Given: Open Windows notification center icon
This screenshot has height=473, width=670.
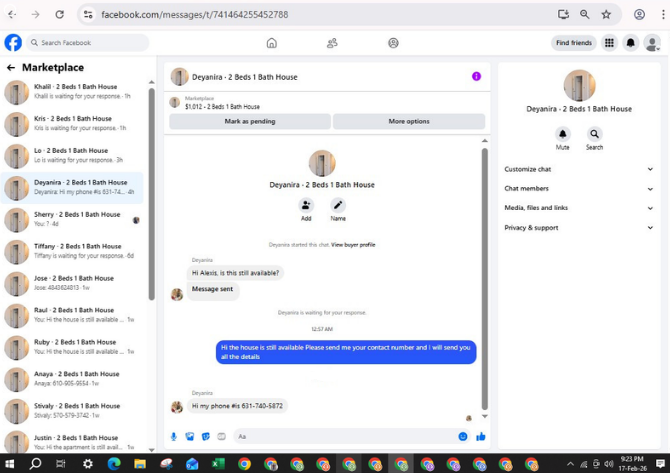Looking at the screenshot, I should click(660, 464).
